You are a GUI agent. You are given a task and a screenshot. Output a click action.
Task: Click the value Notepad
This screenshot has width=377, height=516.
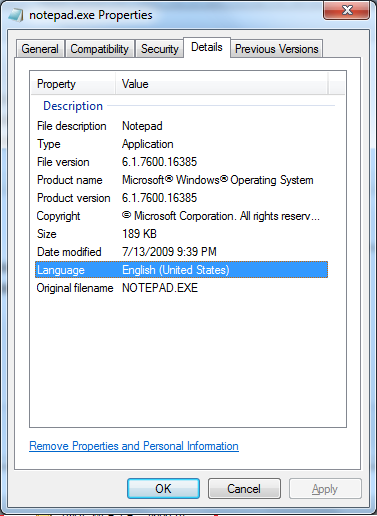coord(142,126)
